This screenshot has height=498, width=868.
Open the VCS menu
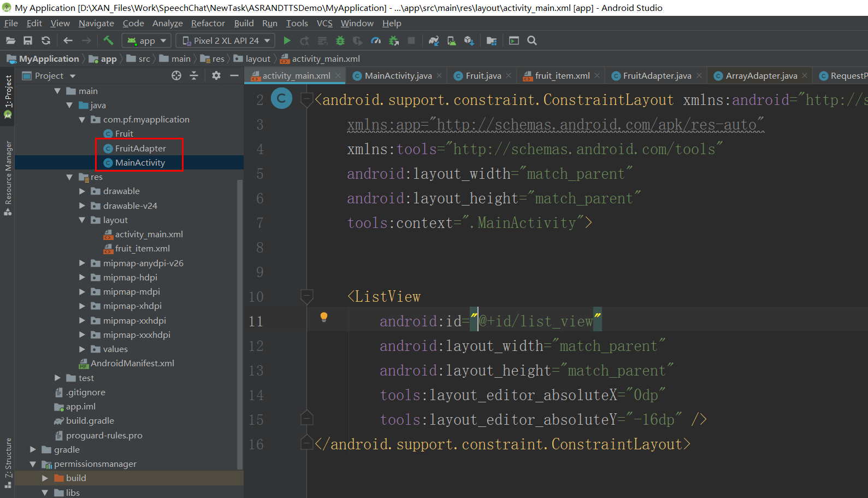tap(324, 23)
